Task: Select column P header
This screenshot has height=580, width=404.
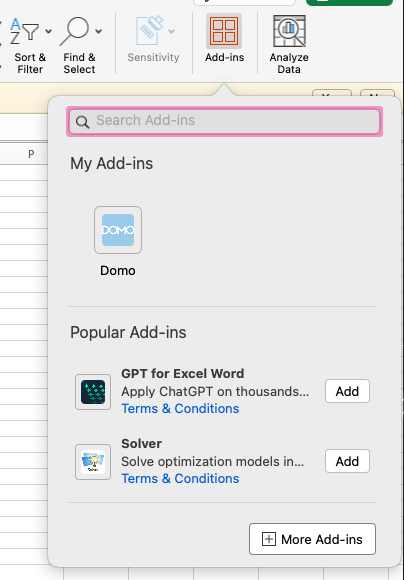Action: [x=31, y=154]
